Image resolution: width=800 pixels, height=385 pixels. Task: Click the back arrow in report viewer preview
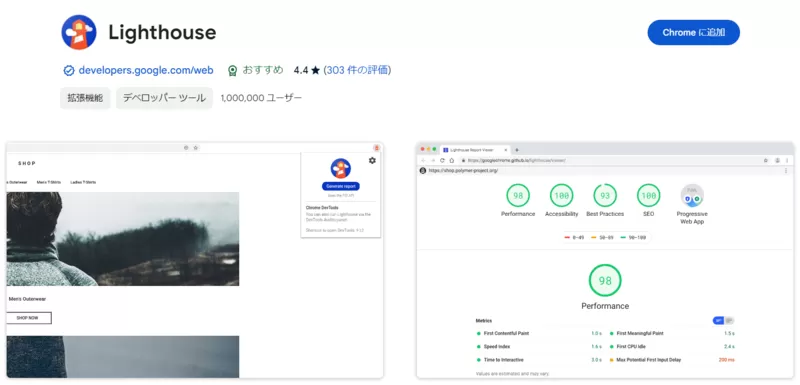pyautogui.click(x=423, y=160)
